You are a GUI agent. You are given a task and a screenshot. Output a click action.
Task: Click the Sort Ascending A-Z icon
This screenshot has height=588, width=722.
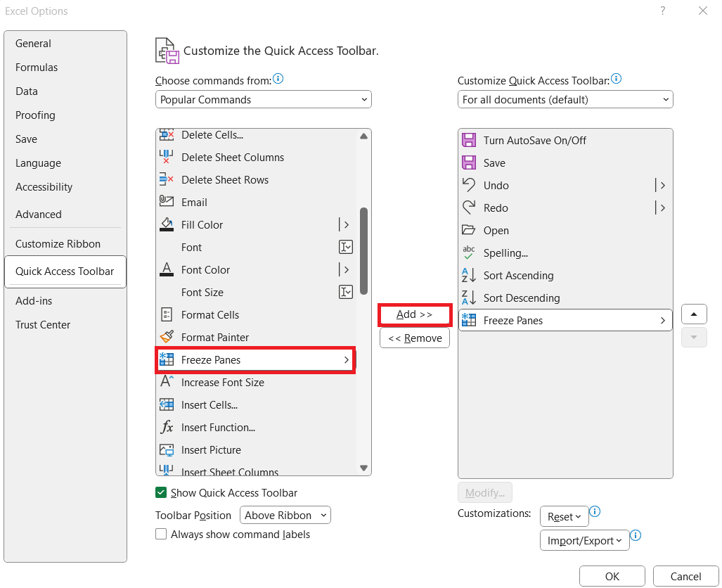coord(469,275)
